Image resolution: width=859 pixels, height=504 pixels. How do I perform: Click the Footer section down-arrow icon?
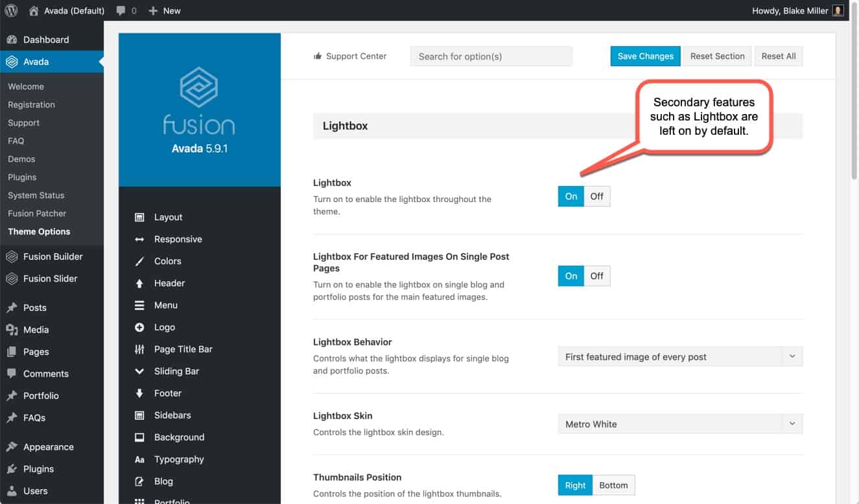click(139, 393)
